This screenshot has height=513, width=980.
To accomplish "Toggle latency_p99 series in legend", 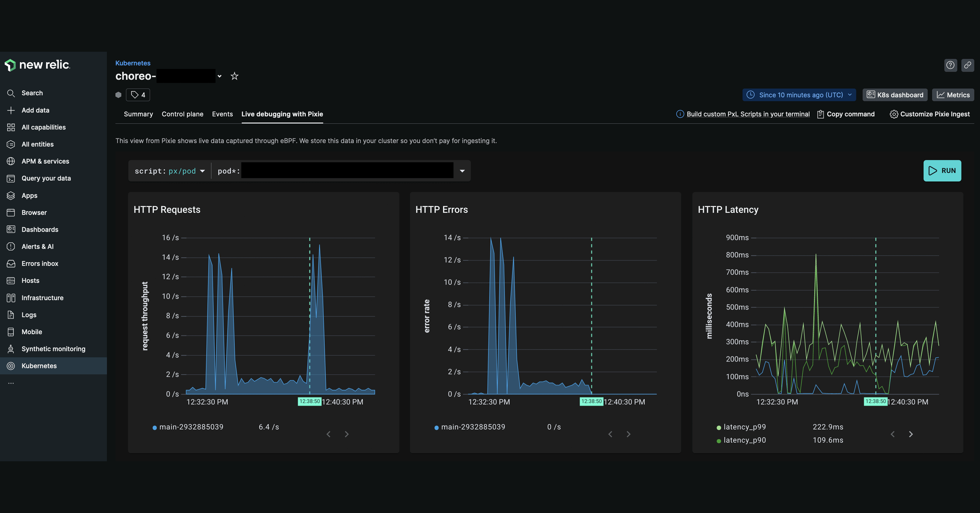I will (x=741, y=427).
